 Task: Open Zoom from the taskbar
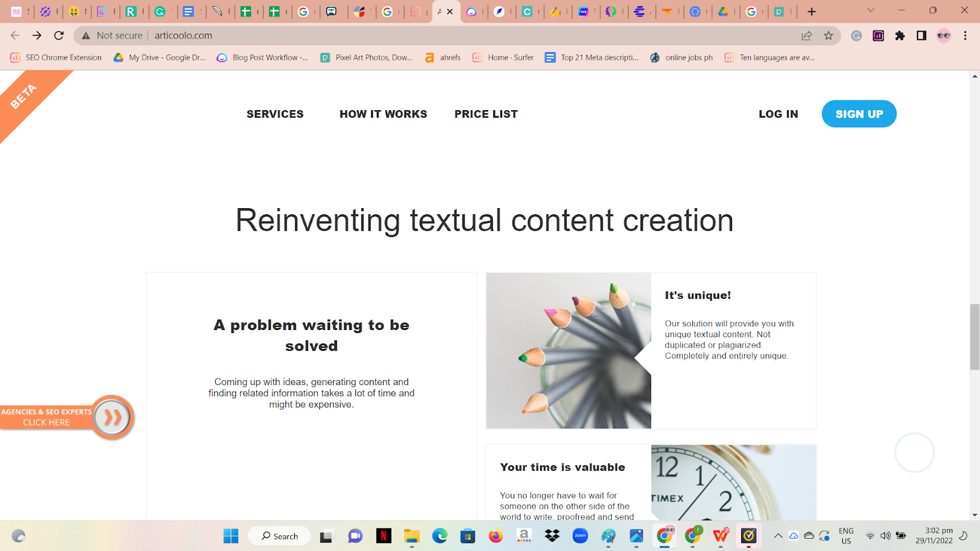tap(580, 536)
